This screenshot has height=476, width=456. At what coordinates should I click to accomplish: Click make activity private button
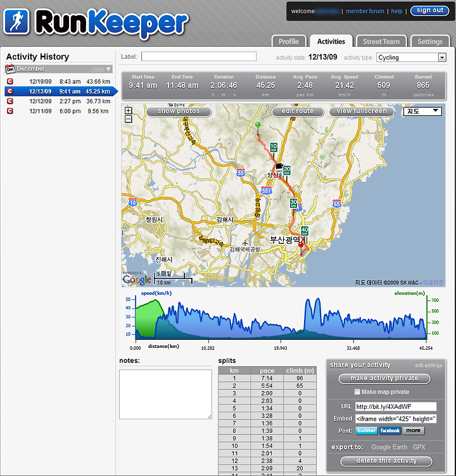(x=384, y=378)
